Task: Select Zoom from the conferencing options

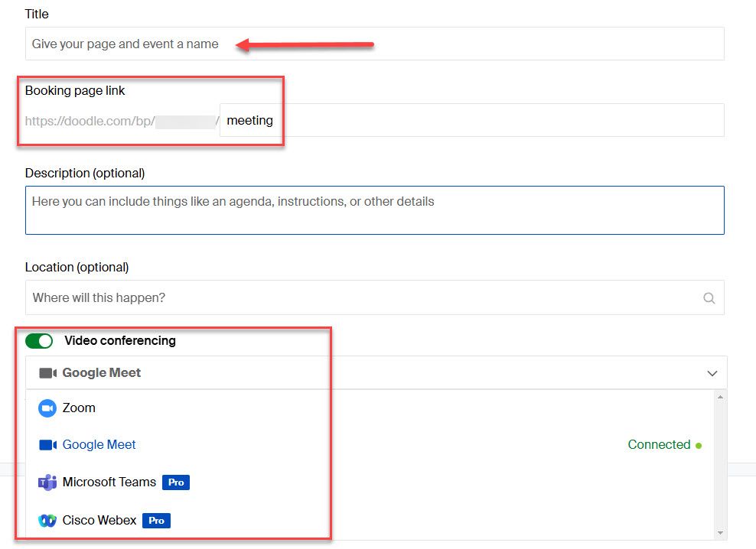Action: pos(79,408)
